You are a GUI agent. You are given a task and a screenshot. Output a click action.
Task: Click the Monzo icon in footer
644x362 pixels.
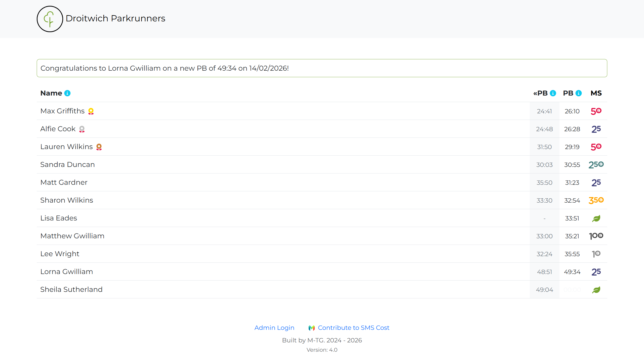[312, 328]
